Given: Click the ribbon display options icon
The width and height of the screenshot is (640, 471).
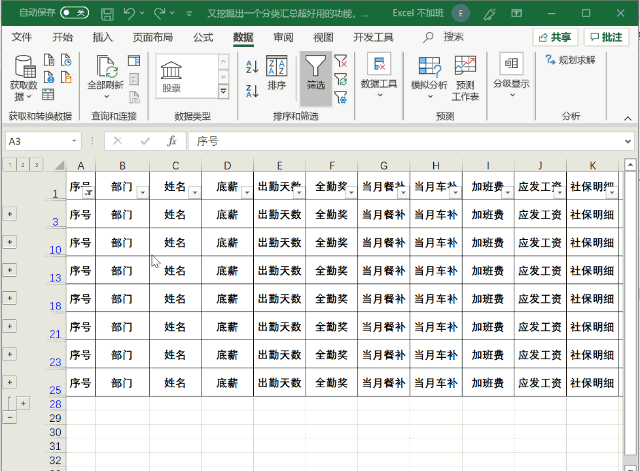Looking at the screenshot, I should point(516,13).
